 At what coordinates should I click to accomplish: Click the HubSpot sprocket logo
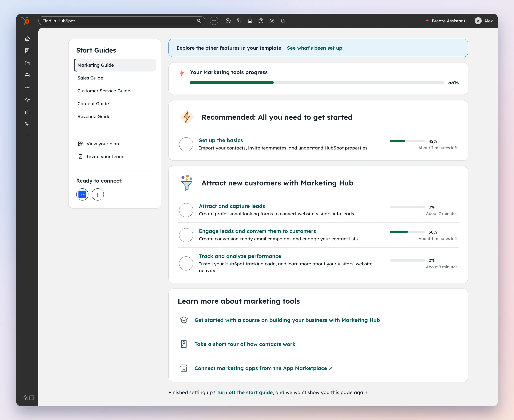coord(26,21)
